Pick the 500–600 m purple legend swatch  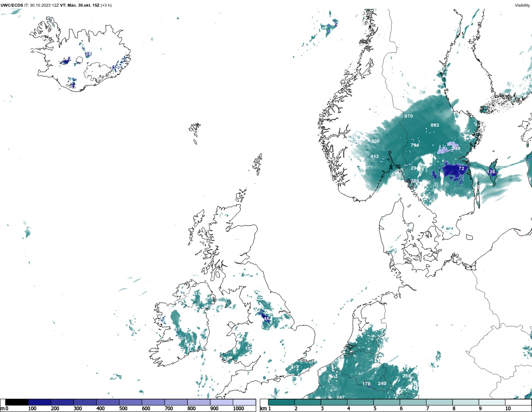tap(131, 402)
